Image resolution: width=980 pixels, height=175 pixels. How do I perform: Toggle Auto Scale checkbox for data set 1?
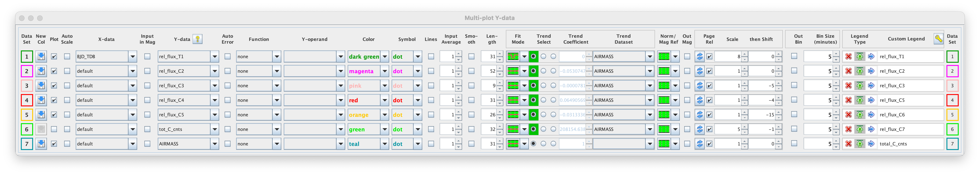(67, 56)
